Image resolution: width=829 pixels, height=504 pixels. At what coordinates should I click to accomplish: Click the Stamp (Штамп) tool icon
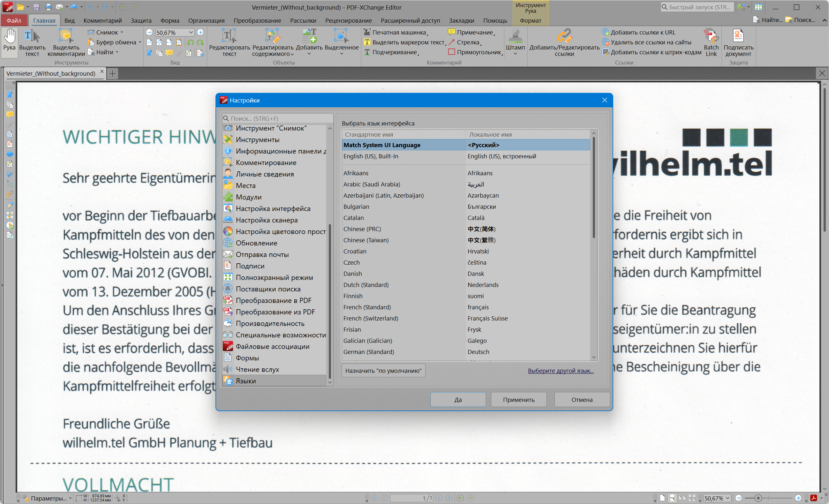pos(515,36)
